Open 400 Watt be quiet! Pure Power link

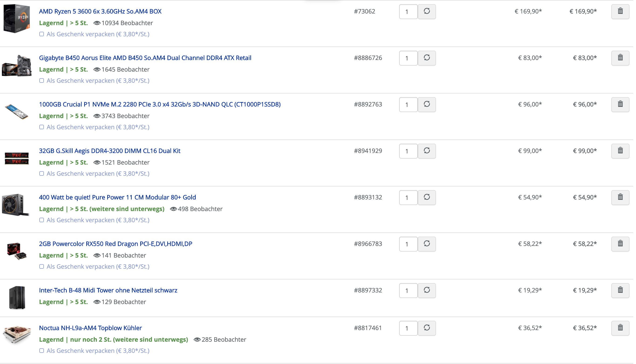point(118,198)
